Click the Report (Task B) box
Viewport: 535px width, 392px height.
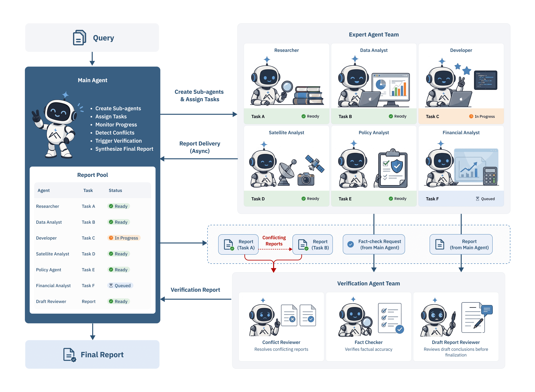(x=313, y=245)
